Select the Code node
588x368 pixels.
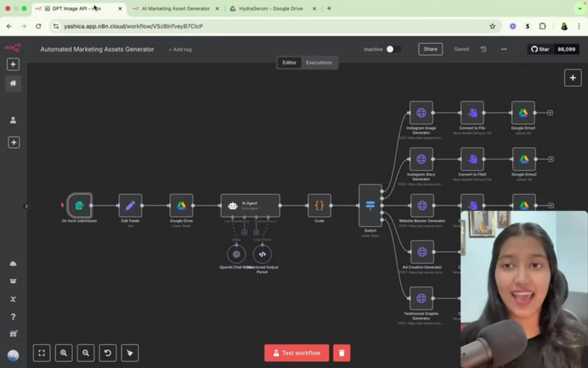click(x=319, y=206)
